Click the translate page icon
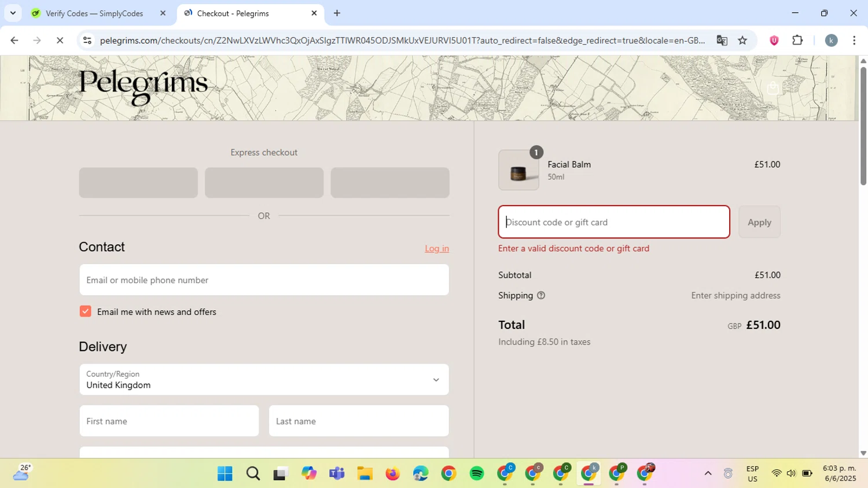This screenshot has height=488, width=868. pyautogui.click(x=722, y=41)
